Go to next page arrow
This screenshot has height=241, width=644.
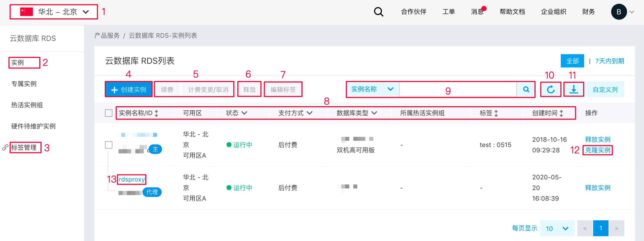tap(617, 228)
